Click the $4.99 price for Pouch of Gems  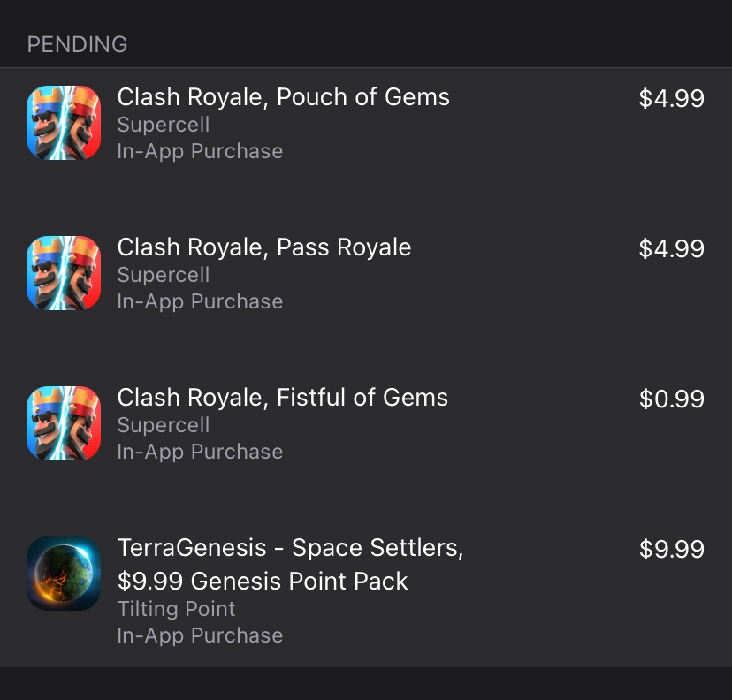(671, 98)
